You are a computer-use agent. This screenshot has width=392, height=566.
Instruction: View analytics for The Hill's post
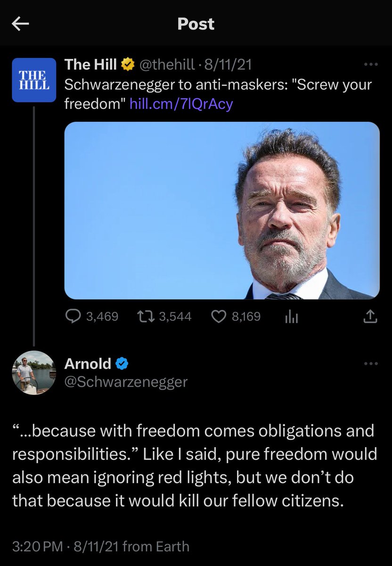pyautogui.click(x=291, y=317)
